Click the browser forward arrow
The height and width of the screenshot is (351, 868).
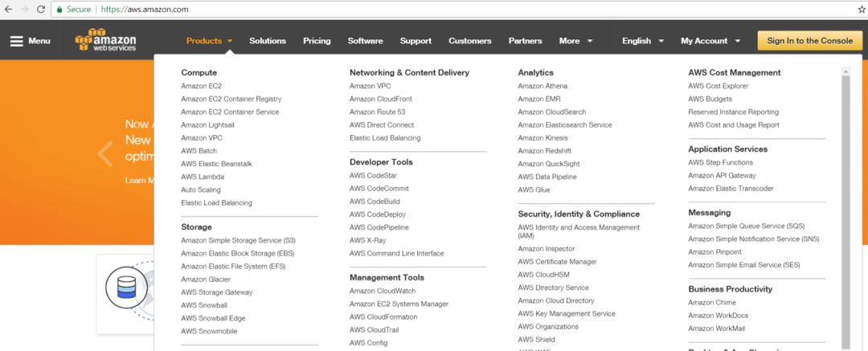point(24,10)
